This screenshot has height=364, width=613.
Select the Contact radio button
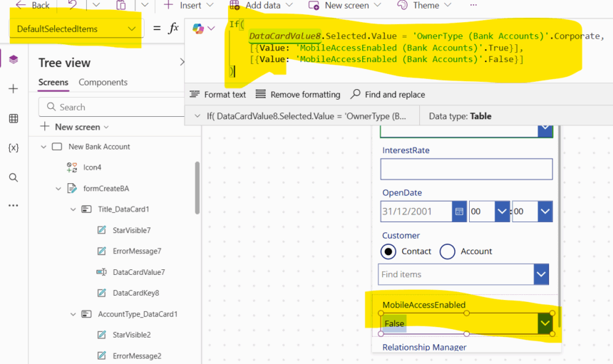coord(389,251)
